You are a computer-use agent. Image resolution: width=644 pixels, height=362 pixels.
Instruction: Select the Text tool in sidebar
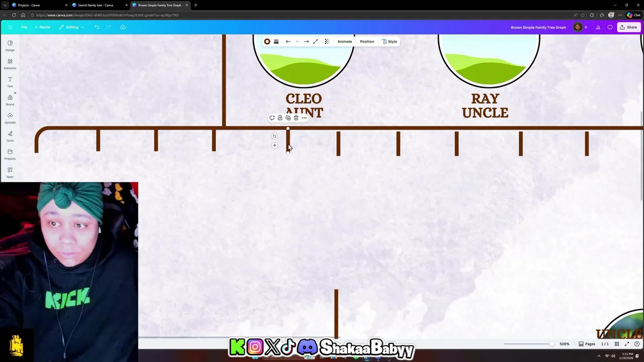(10, 81)
